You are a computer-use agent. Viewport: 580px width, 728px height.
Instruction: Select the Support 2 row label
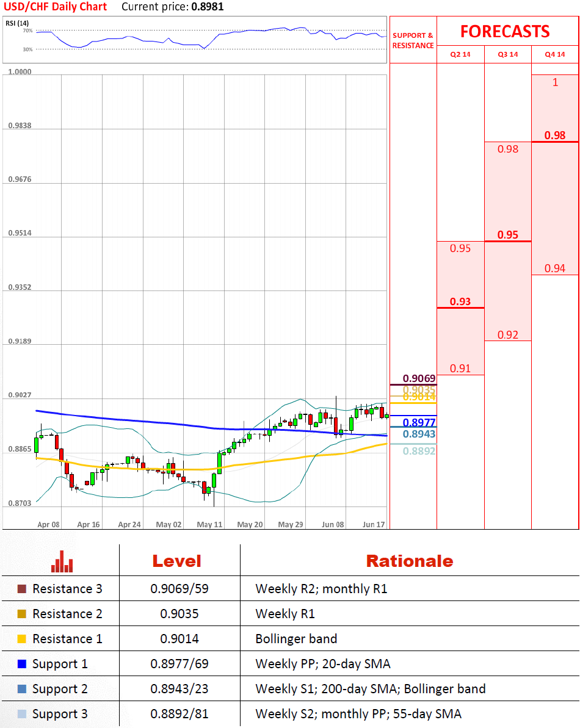[60, 690]
